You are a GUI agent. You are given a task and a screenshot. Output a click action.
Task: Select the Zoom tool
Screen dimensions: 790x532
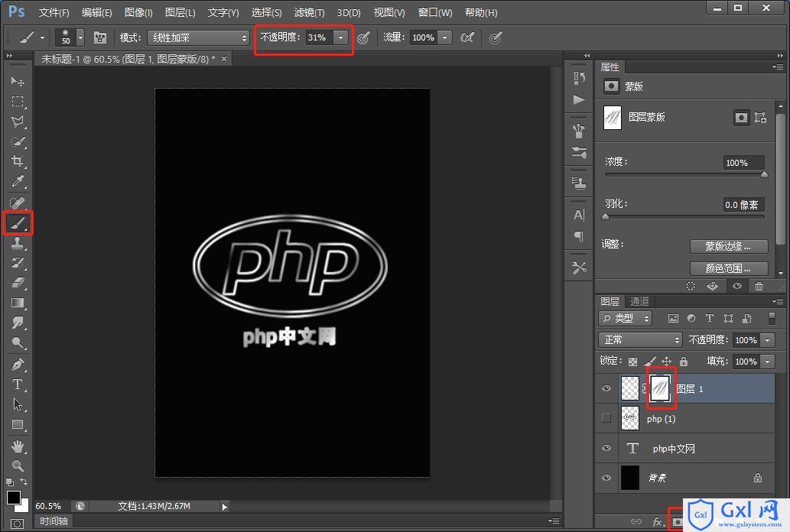coord(18,466)
